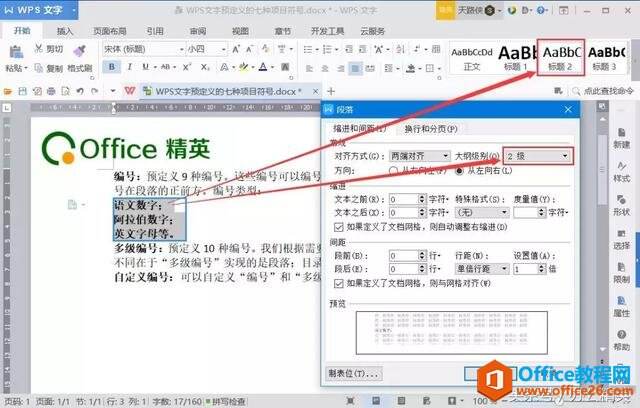Toggle 自动调整右缩进(D) checkbox
The width and height of the screenshot is (640, 408).
coord(339,227)
